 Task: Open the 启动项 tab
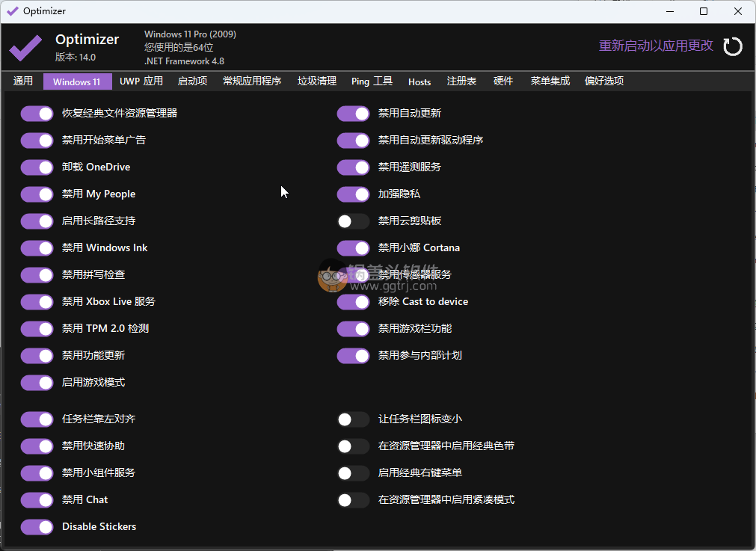[192, 81]
